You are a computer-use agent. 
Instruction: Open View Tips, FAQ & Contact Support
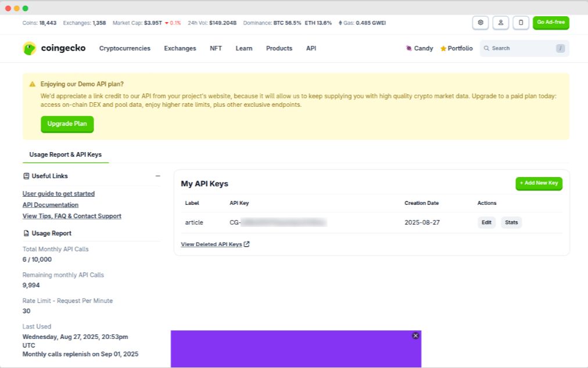tap(72, 217)
